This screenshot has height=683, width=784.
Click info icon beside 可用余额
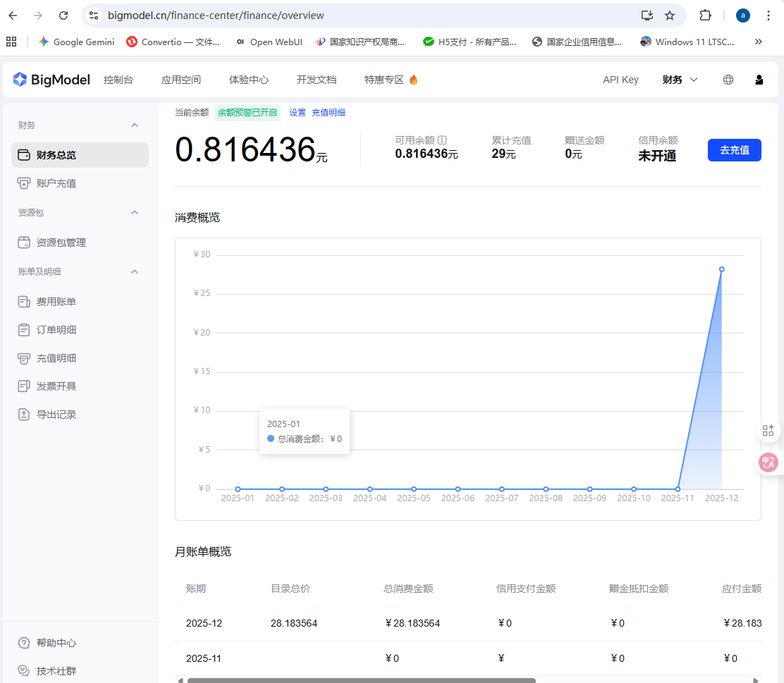tap(442, 140)
